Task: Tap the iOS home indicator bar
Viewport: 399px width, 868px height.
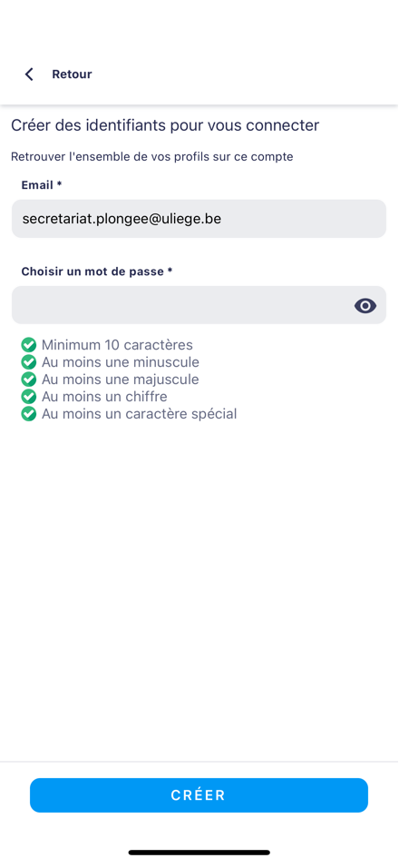Action: 199,853
